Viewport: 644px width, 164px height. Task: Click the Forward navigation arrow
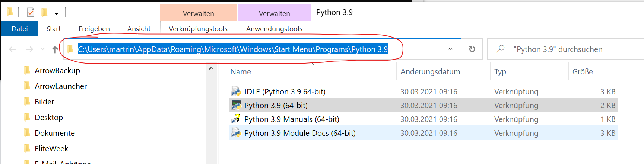[29, 49]
